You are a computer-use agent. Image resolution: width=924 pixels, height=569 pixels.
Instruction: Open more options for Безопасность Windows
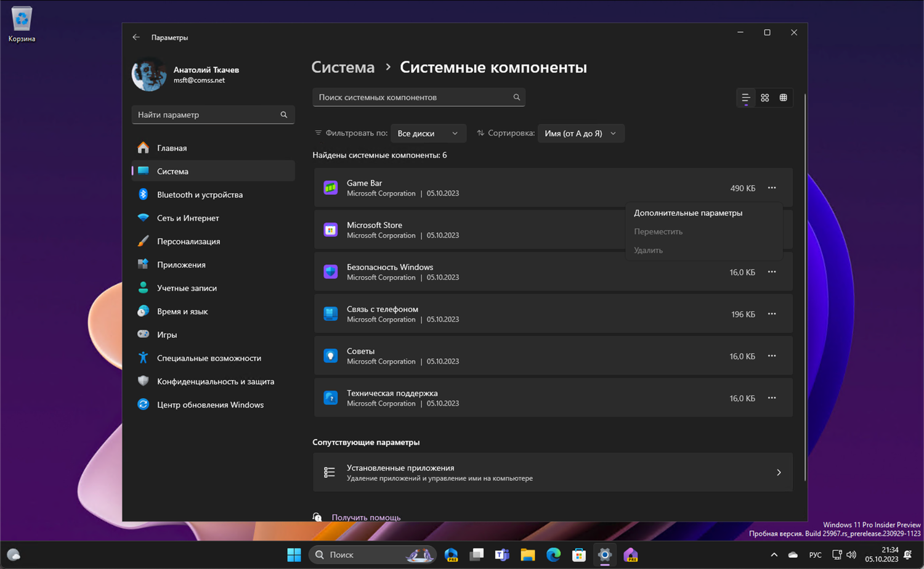(x=772, y=272)
